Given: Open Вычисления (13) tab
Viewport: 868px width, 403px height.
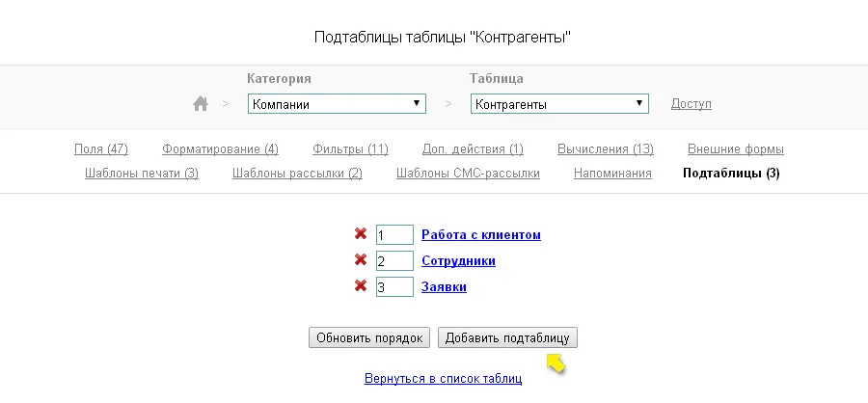Looking at the screenshot, I should click(x=605, y=148).
